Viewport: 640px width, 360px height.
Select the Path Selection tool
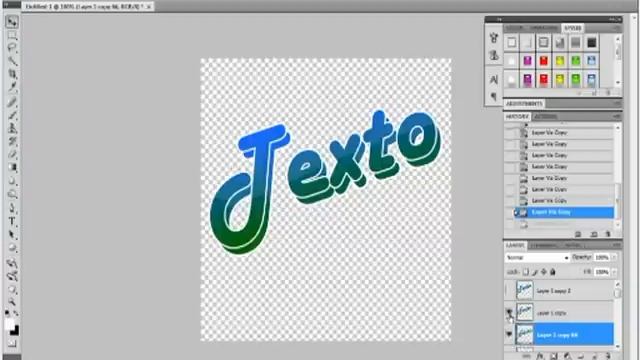tap(12, 235)
